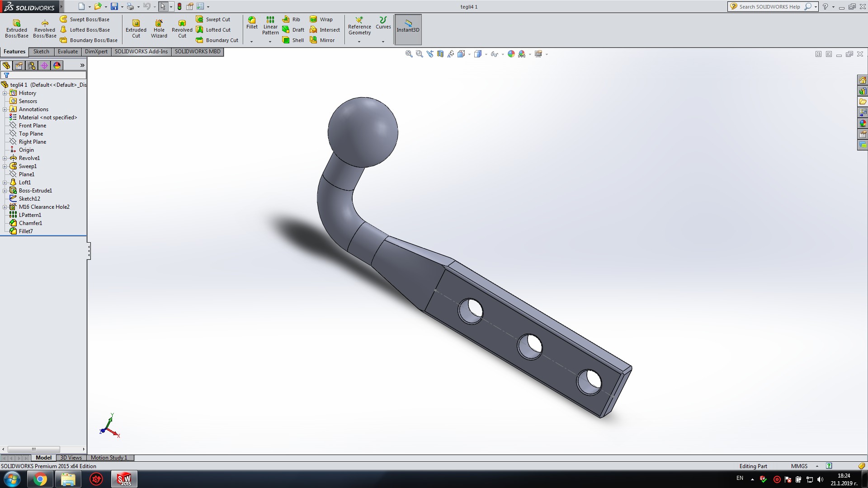Screen dimensions: 868x488
Task: Click the Shell tool
Action: click(x=293, y=40)
